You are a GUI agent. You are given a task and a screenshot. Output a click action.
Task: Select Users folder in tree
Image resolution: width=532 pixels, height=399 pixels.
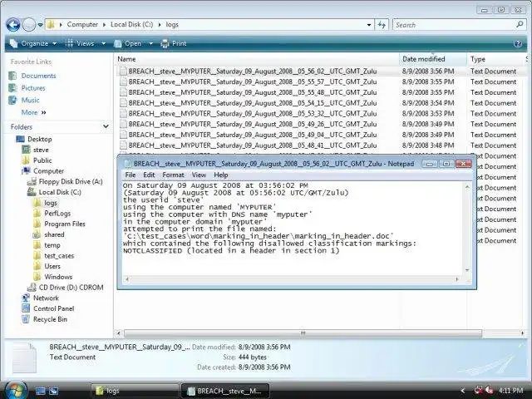(52, 266)
